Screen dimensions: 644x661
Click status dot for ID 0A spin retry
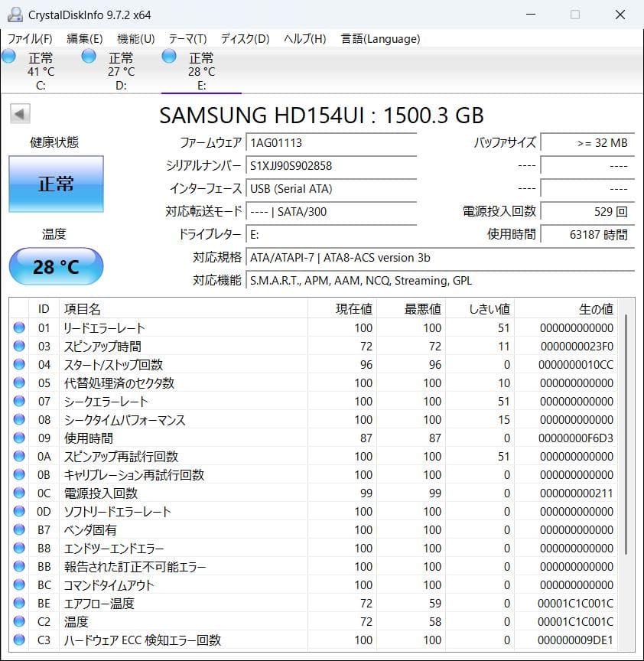[19, 456]
